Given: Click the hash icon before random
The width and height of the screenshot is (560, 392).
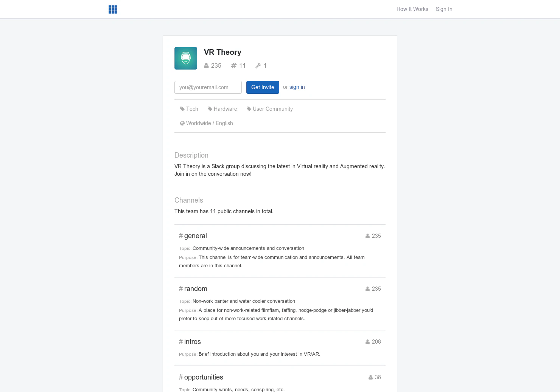Looking at the screenshot, I should click(181, 289).
